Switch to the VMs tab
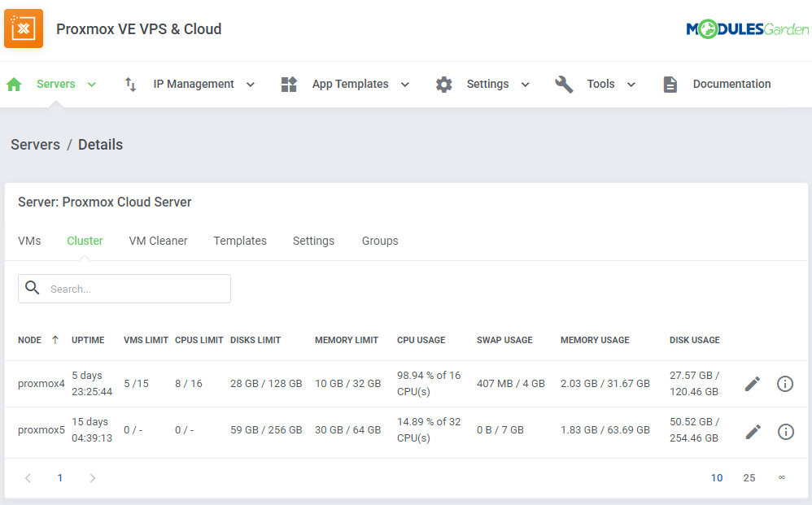Image resolution: width=812 pixels, height=505 pixels. (x=29, y=241)
